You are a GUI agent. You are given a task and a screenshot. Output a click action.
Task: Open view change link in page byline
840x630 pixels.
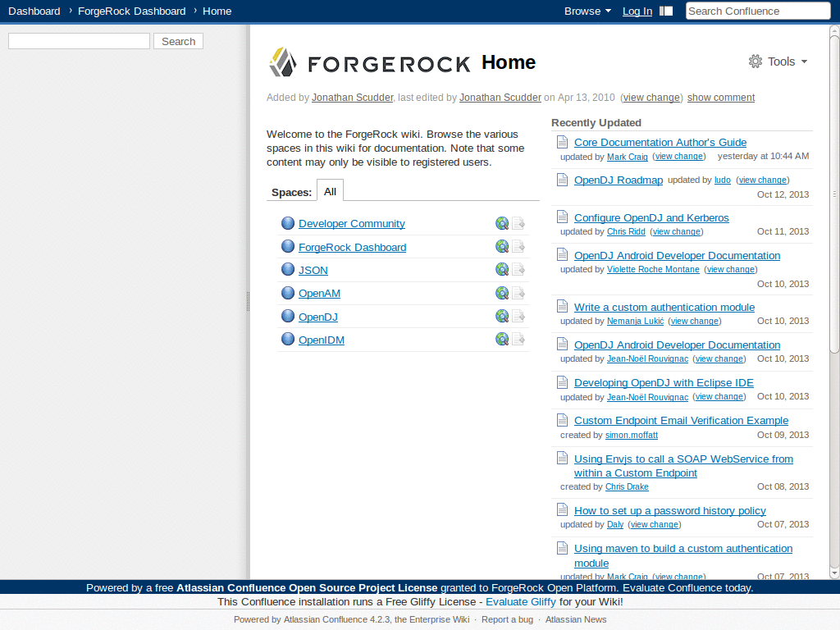651,98
